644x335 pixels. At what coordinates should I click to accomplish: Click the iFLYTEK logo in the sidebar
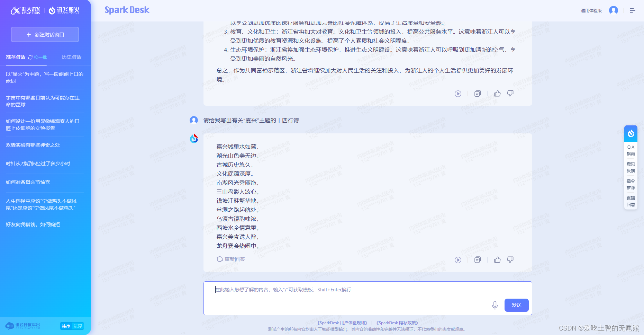(x=25, y=10)
